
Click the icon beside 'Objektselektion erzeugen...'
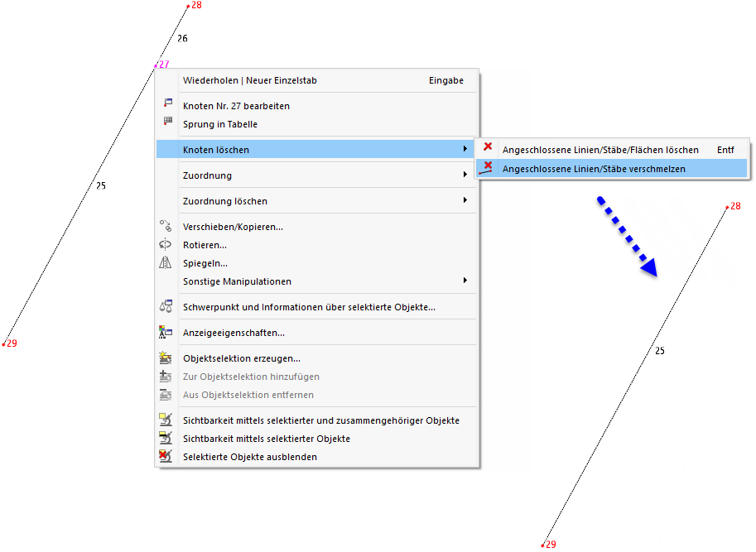(x=166, y=358)
